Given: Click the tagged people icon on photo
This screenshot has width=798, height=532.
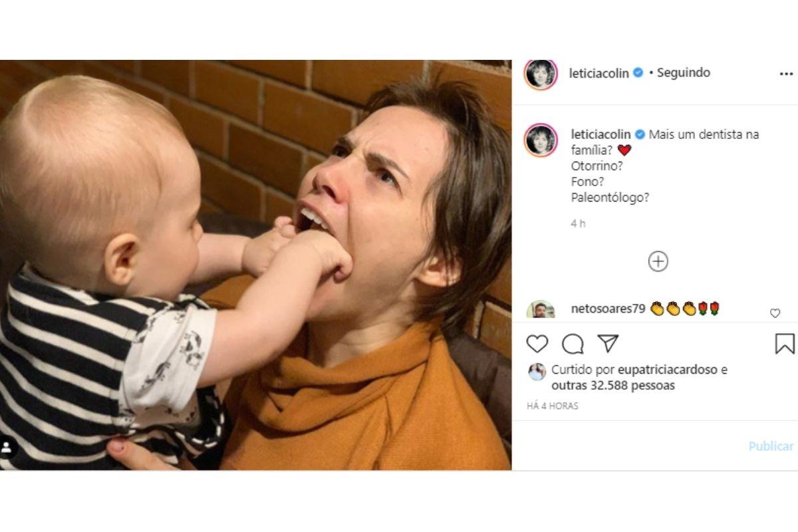Looking at the screenshot, I should tap(9, 447).
